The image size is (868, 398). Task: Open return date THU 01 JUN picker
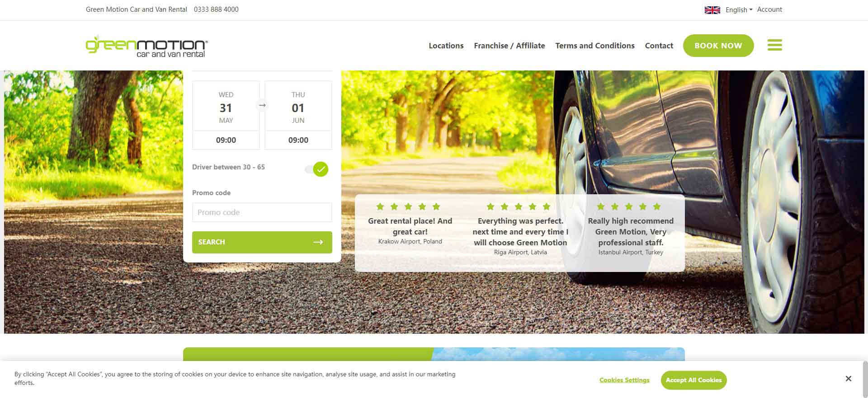click(298, 106)
